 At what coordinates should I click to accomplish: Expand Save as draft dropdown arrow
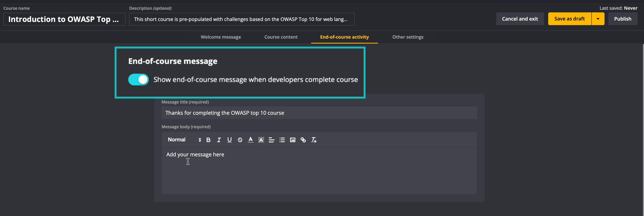pos(598,19)
